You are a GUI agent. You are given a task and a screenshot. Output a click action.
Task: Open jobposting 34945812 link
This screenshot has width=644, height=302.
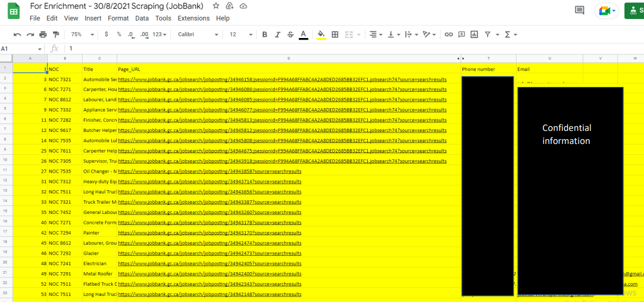pos(282,130)
